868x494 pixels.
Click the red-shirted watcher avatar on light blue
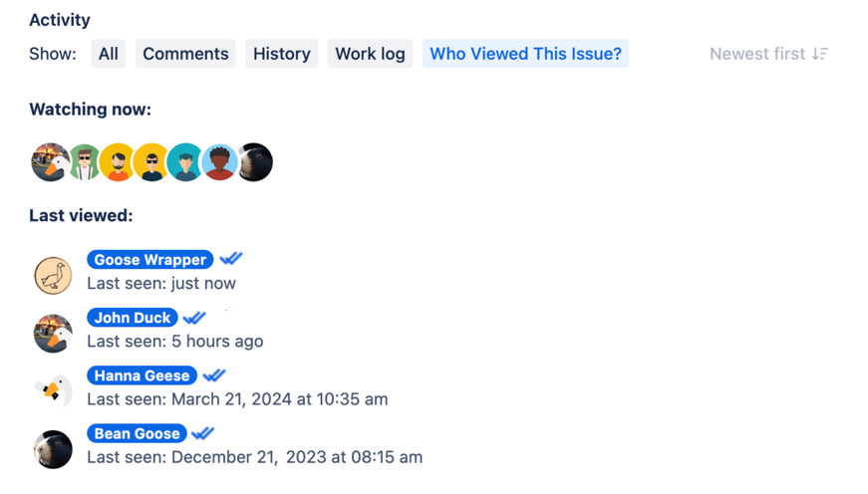[x=220, y=162]
